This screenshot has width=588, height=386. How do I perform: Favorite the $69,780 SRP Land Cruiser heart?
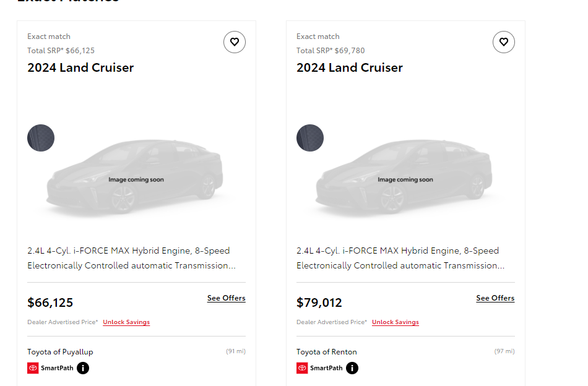pos(504,42)
